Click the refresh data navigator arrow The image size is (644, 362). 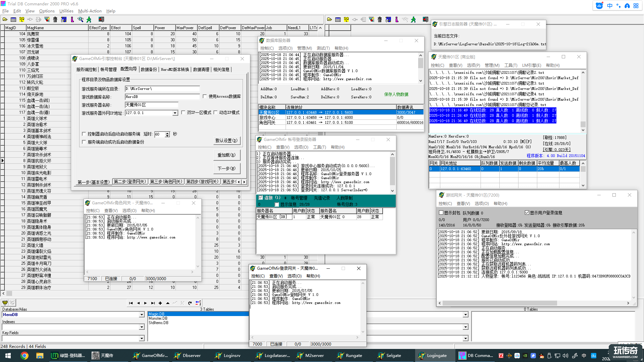pyautogui.click(x=190, y=303)
